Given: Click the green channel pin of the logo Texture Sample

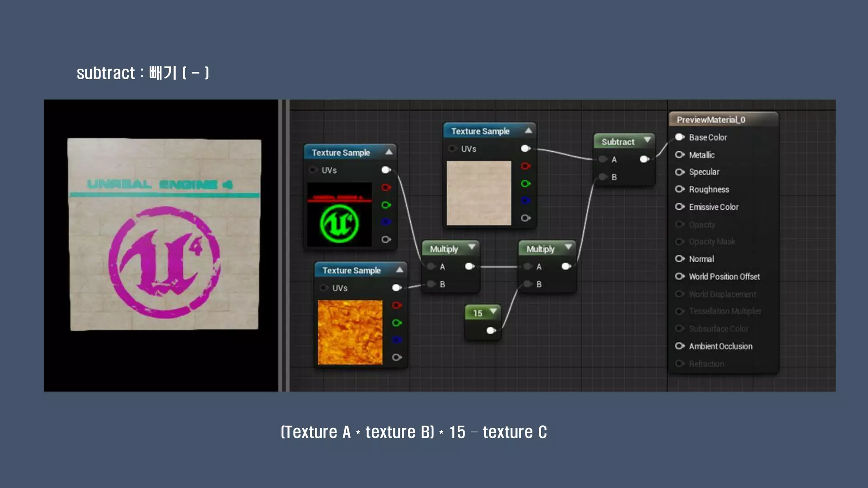Looking at the screenshot, I should pyautogui.click(x=386, y=205).
